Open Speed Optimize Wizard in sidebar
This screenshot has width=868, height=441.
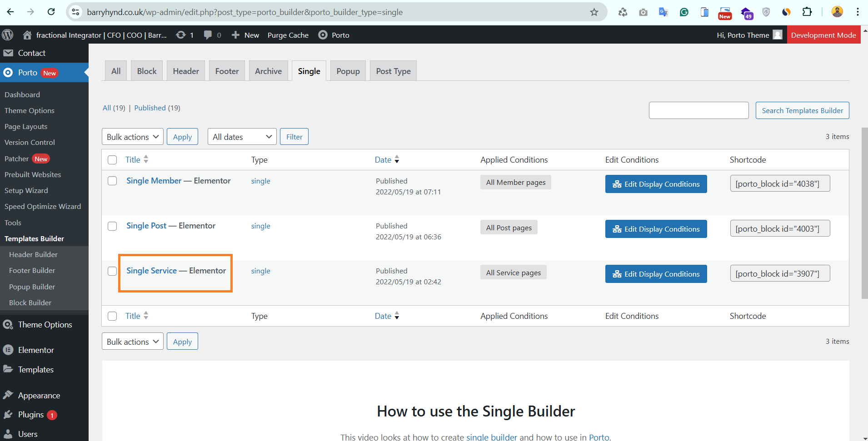pos(43,206)
